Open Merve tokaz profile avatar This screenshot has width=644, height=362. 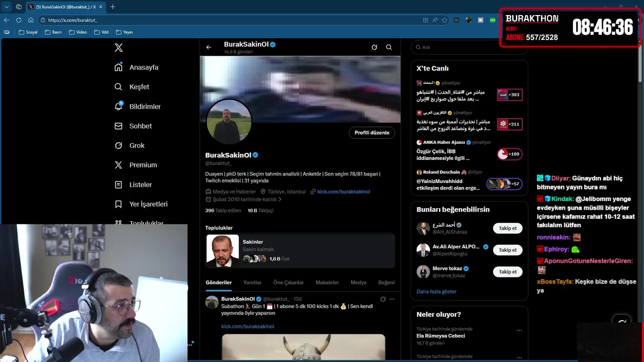[423, 271]
